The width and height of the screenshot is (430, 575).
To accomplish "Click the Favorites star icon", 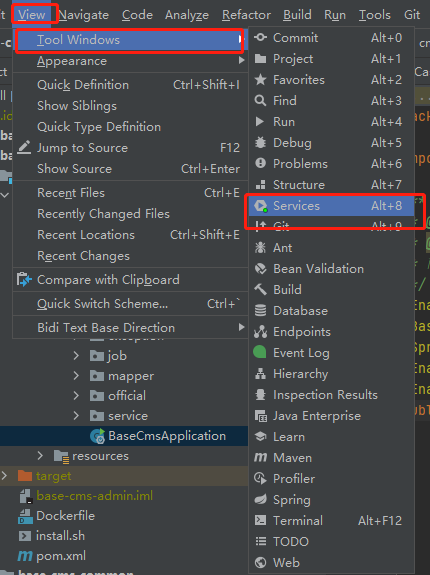I will (x=260, y=80).
